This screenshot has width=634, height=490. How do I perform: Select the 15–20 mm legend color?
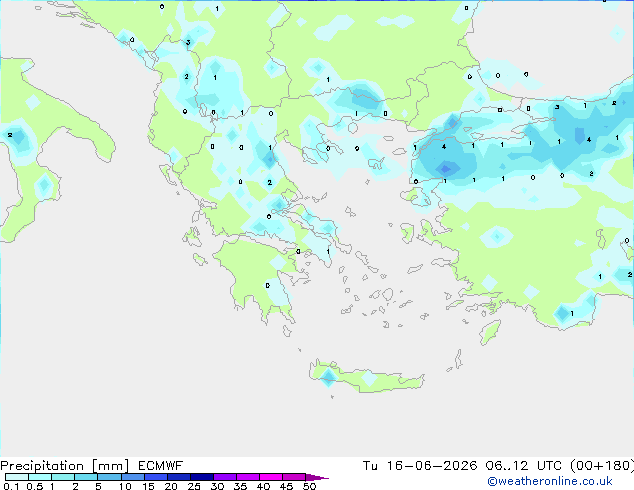[156, 477]
